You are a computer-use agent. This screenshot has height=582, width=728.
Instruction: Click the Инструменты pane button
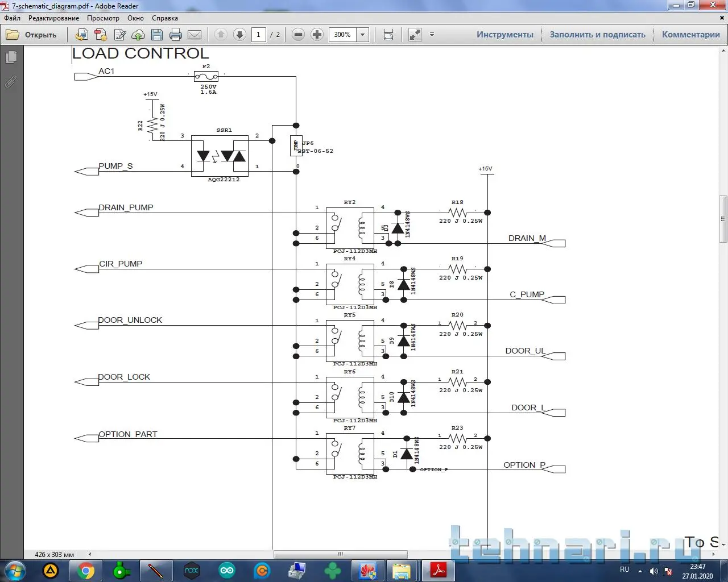coord(504,35)
